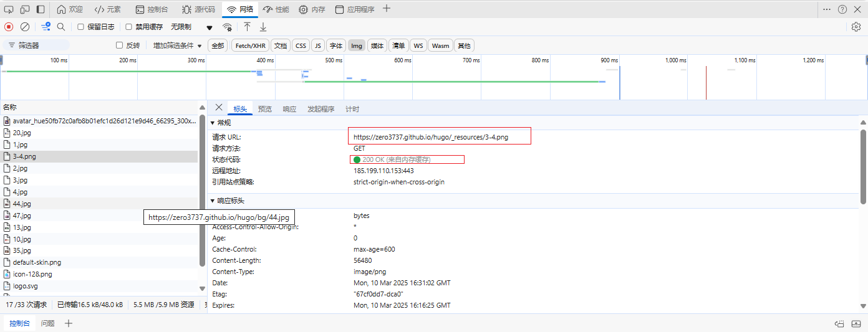The width and height of the screenshot is (868, 332).
Task: Click the headers pane vertical scrollbar
Action: (863, 166)
